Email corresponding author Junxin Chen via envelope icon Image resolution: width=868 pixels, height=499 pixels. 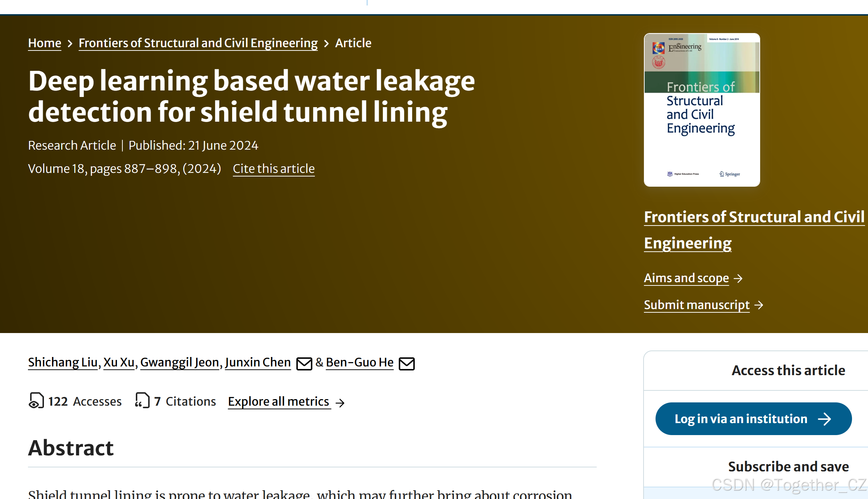tap(304, 364)
